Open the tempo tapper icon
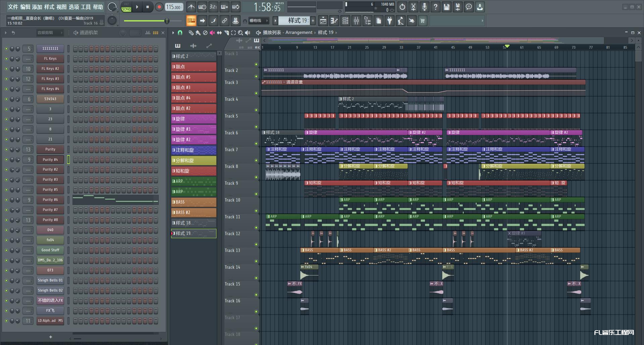The height and width of the screenshot is (345, 644). click(400, 21)
